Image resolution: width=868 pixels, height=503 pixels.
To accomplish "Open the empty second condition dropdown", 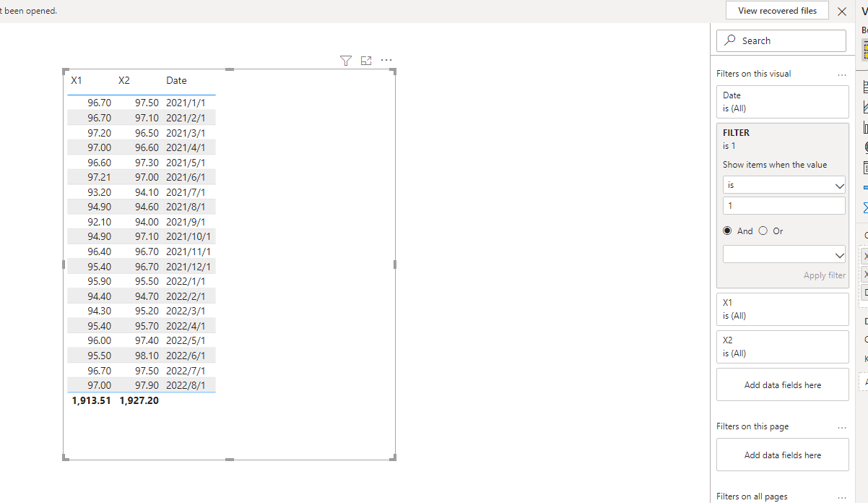I will point(784,254).
